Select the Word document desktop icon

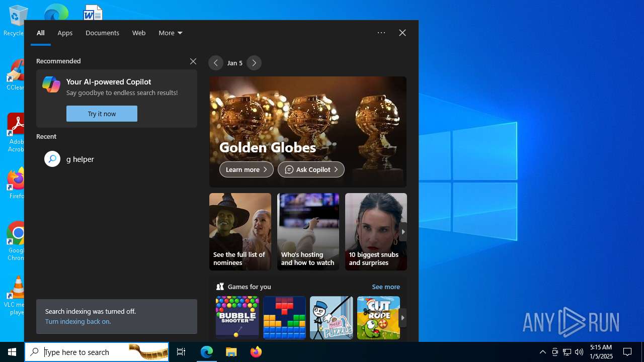click(93, 12)
